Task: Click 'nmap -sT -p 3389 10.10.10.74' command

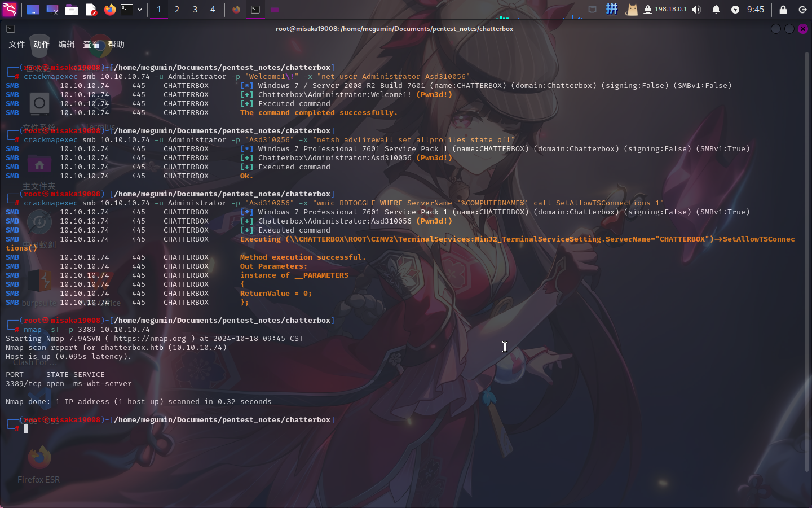Action: point(87,330)
